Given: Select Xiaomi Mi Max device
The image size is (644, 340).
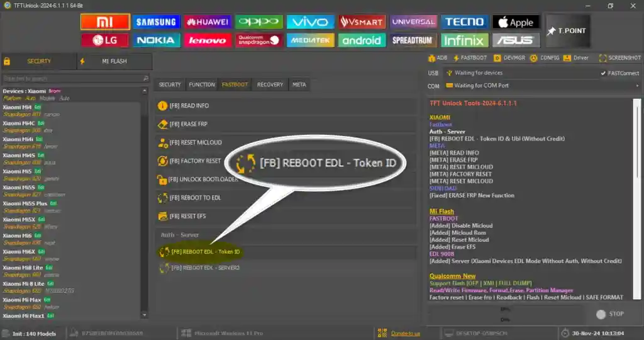Looking at the screenshot, I should coord(70,303).
